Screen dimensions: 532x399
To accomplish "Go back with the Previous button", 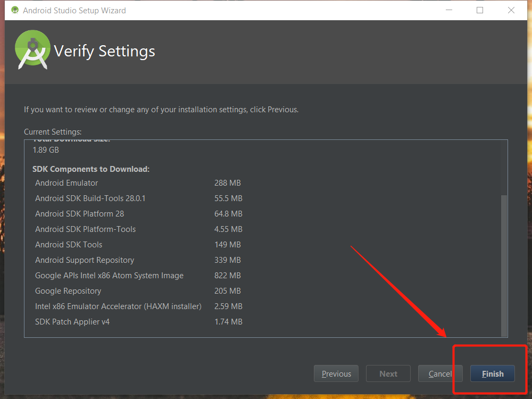I will click(x=336, y=373).
